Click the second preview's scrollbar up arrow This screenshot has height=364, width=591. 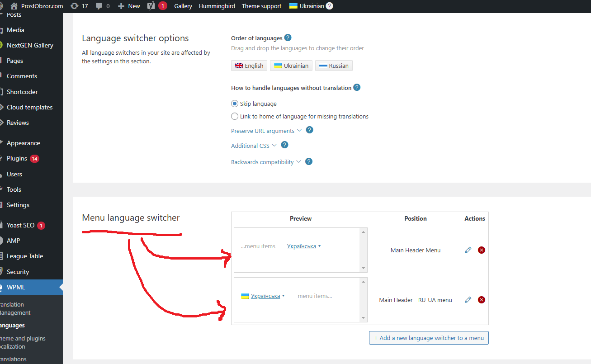click(363, 282)
